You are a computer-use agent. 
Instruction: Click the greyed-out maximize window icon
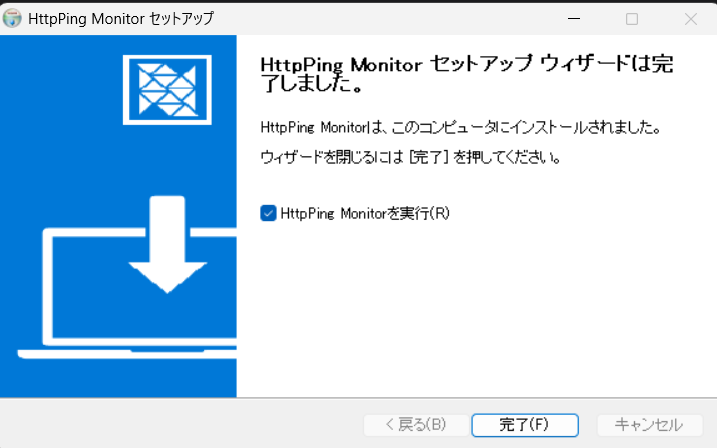632,19
